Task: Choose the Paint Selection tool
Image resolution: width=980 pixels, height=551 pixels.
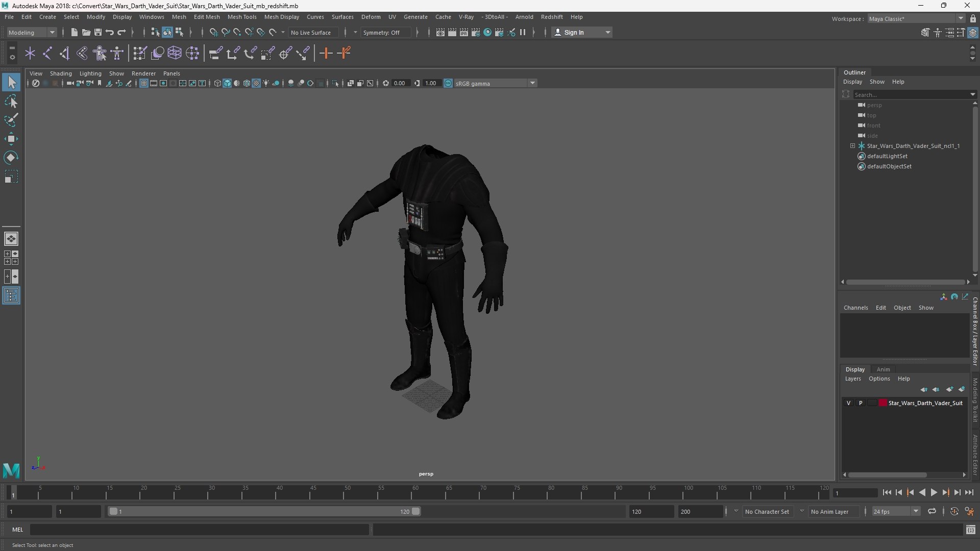Action: click(x=11, y=120)
